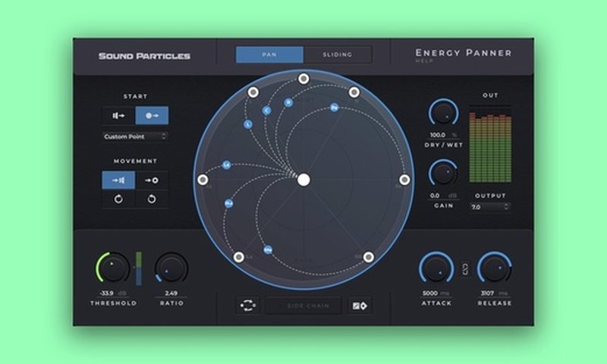Toggle the attack/release link button
The image size is (607, 364).
pos(466,267)
